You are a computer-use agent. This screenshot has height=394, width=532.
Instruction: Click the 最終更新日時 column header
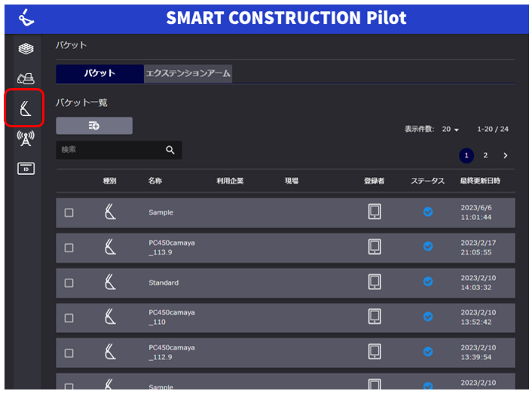pos(480,181)
